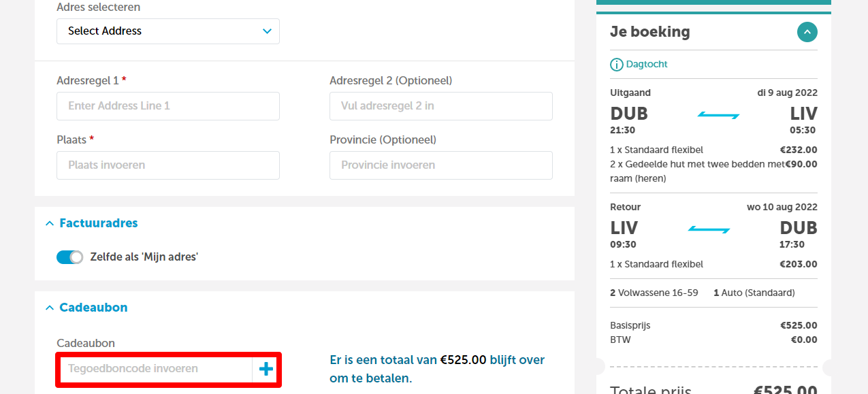Open the Dagtocht information link

pyautogui.click(x=647, y=64)
